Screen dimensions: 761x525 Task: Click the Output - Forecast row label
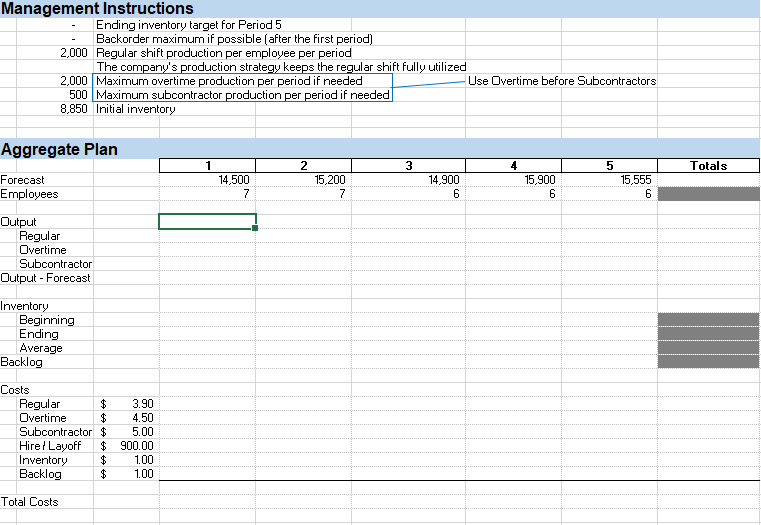45,278
